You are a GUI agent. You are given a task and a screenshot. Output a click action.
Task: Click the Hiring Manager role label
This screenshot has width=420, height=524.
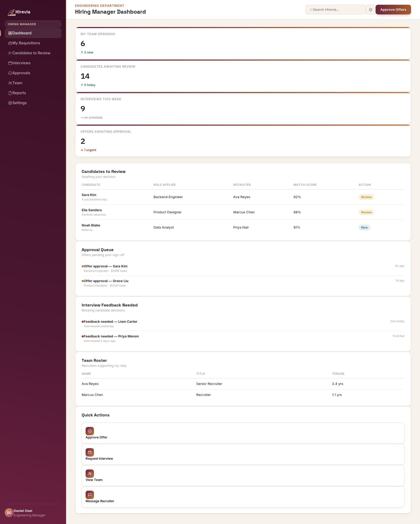click(33, 24)
